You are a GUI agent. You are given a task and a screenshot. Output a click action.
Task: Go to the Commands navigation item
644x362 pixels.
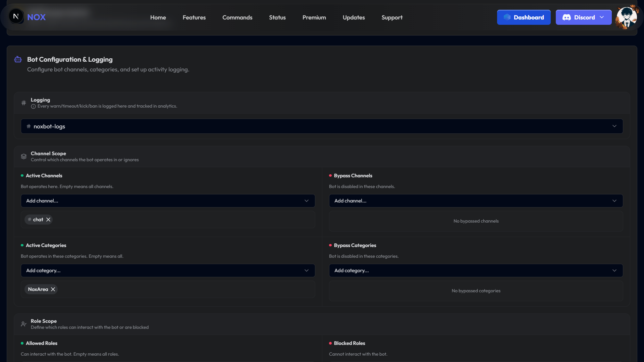pos(237,17)
